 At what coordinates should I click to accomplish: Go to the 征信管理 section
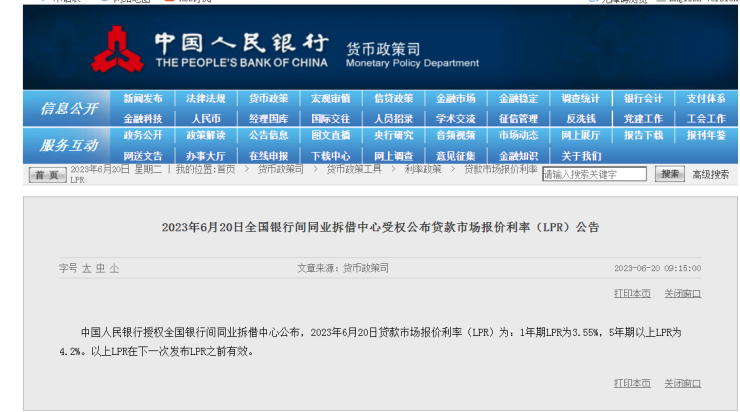518,118
